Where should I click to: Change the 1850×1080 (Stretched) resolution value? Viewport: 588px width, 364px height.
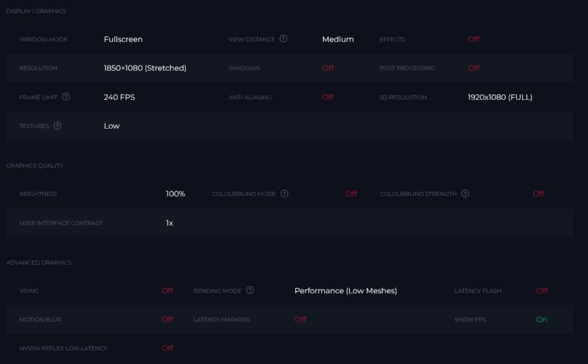coord(145,68)
